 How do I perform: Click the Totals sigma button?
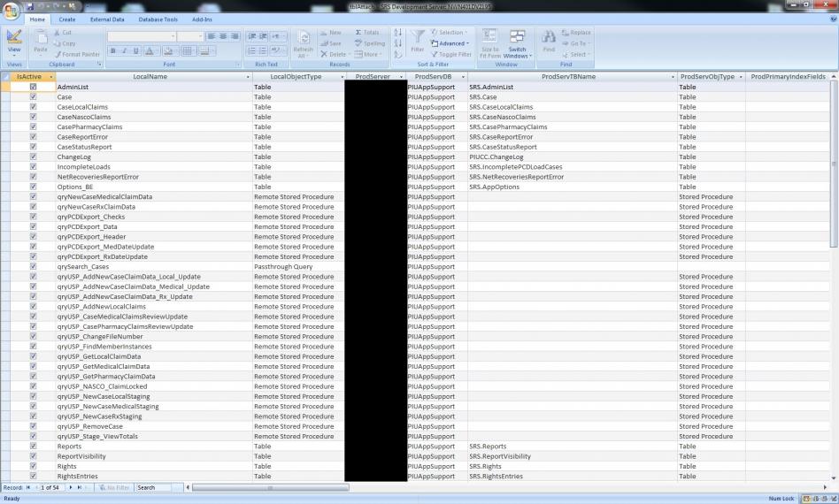coord(367,33)
